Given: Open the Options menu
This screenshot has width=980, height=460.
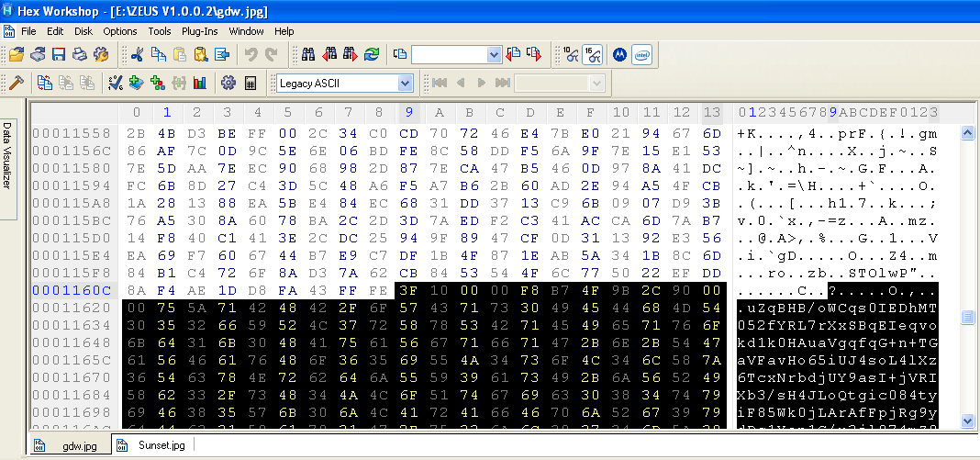Looking at the screenshot, I should (x=120, y=30).
